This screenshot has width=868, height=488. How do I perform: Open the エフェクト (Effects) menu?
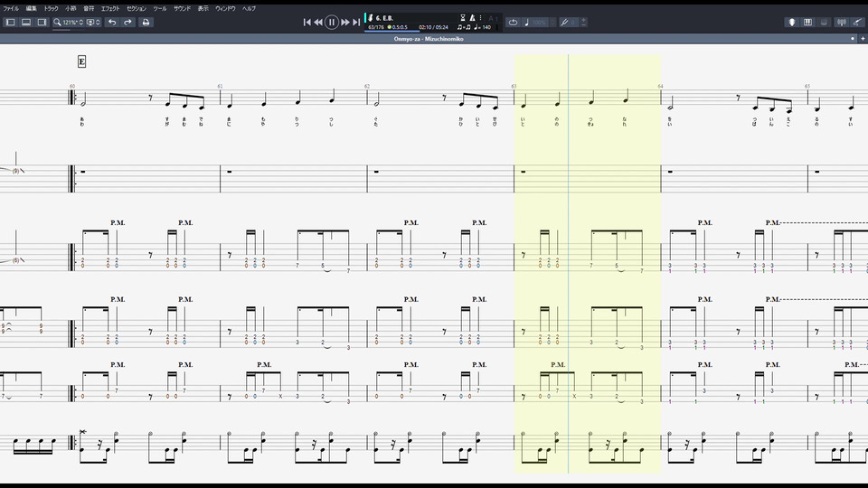(110, 7)
